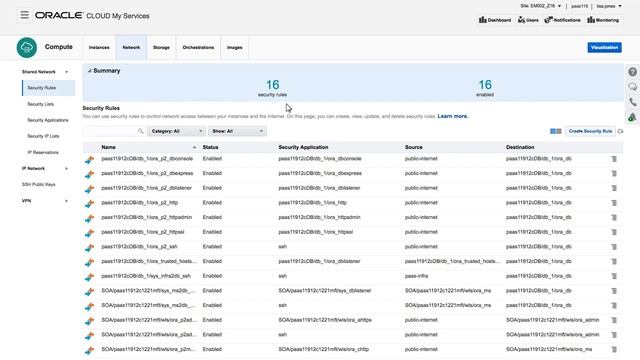This screenshot has width=640, height=360.
Task: Open menu for ora_p2_ssh rule
Action: click(x=614, y=247)
